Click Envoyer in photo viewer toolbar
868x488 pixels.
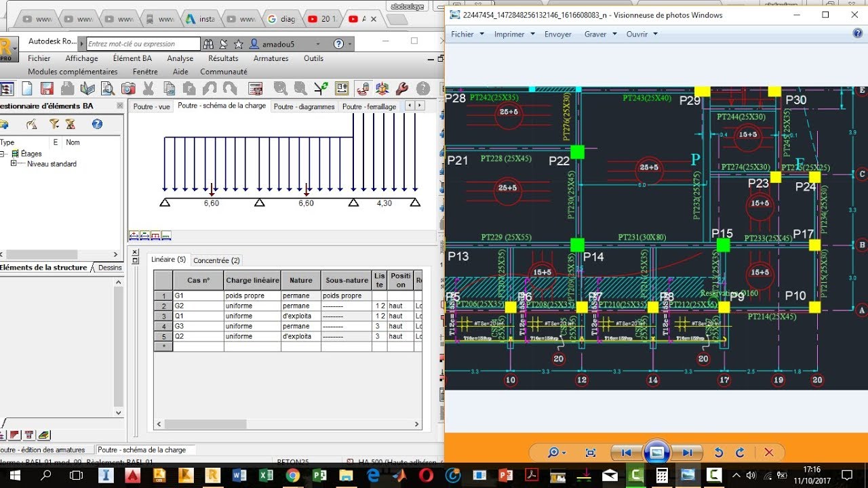558,34
